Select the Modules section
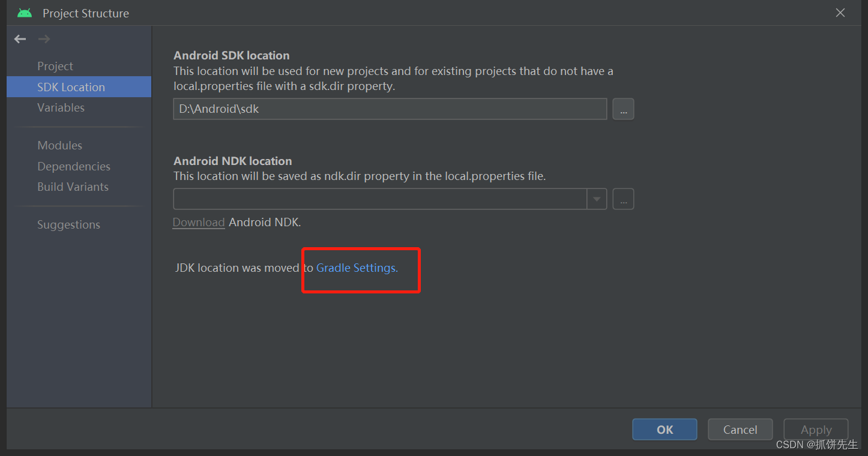The width and height of the screenshot is (868, 456). click(x=59, y=145)
